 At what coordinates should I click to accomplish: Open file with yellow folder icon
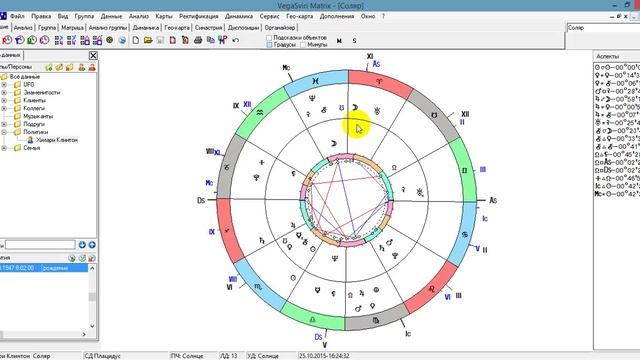148,40
